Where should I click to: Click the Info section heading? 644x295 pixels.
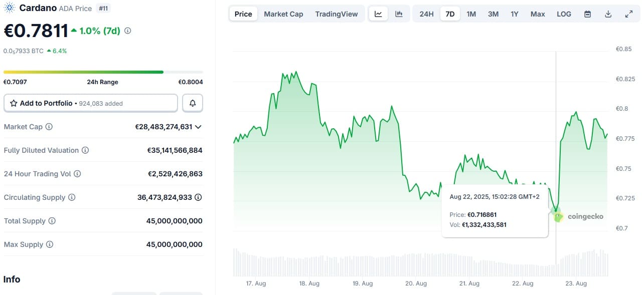coord(12,279)
